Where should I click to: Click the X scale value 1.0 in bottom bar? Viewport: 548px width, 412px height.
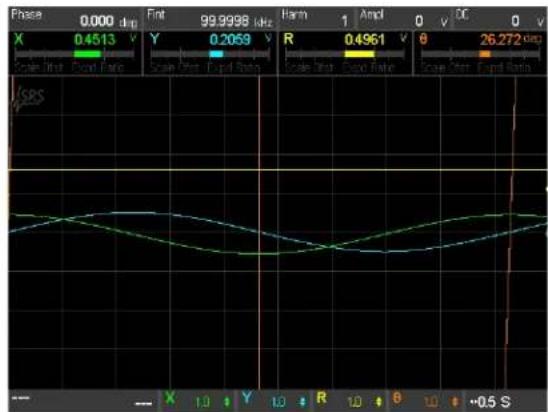click(x=203, y=402)
